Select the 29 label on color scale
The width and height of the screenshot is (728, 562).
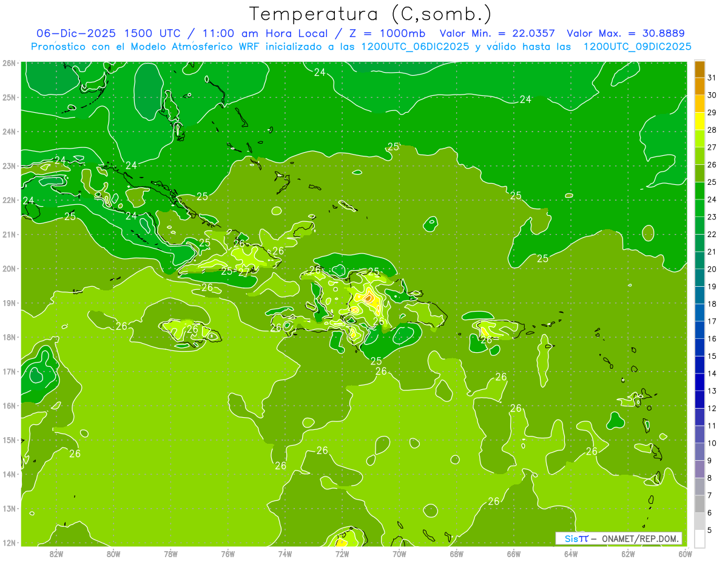[x=712, y=113]
